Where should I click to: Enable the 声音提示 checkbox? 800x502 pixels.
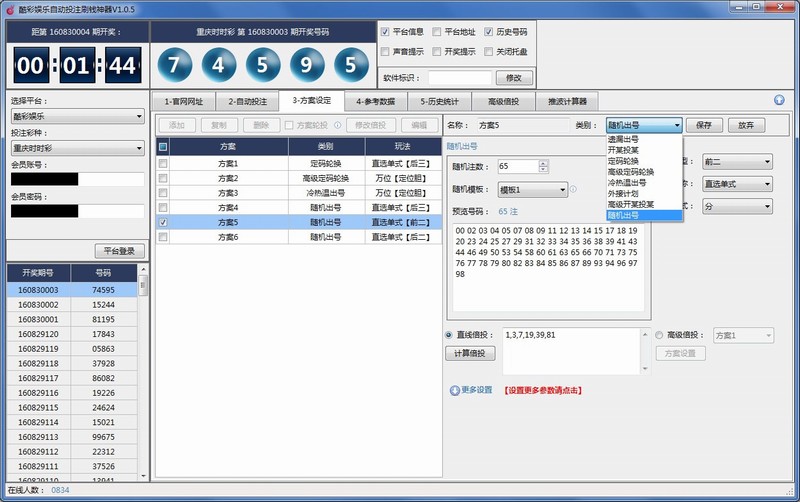click(x=386, y=51)
